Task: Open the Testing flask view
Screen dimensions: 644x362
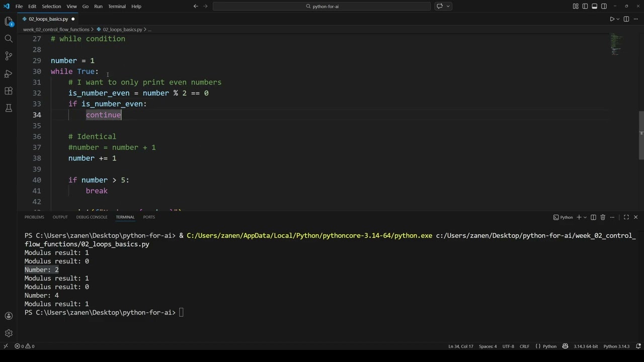Action: click(x=9, y=108)
